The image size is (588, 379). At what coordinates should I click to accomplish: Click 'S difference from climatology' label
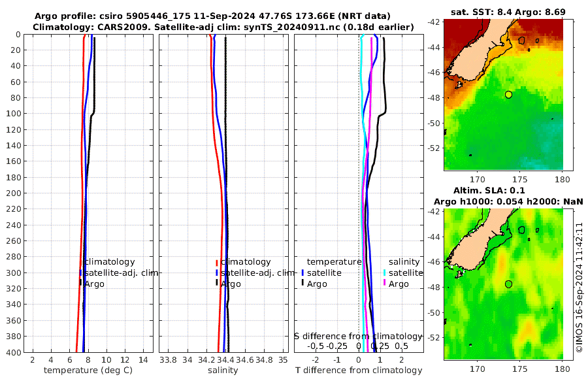coord(358,336)
